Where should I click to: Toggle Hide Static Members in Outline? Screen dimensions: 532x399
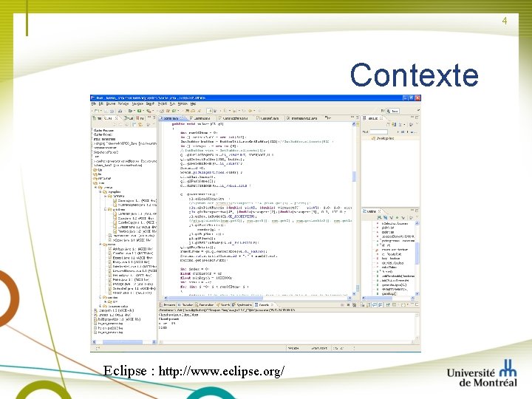click(x=392, y=217)
